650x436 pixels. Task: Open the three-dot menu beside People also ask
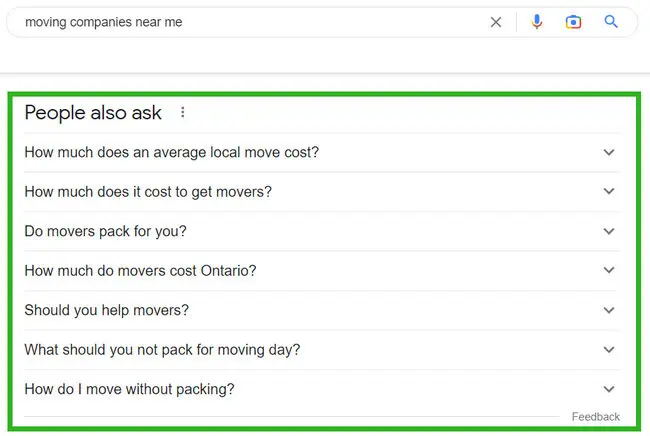182,113
